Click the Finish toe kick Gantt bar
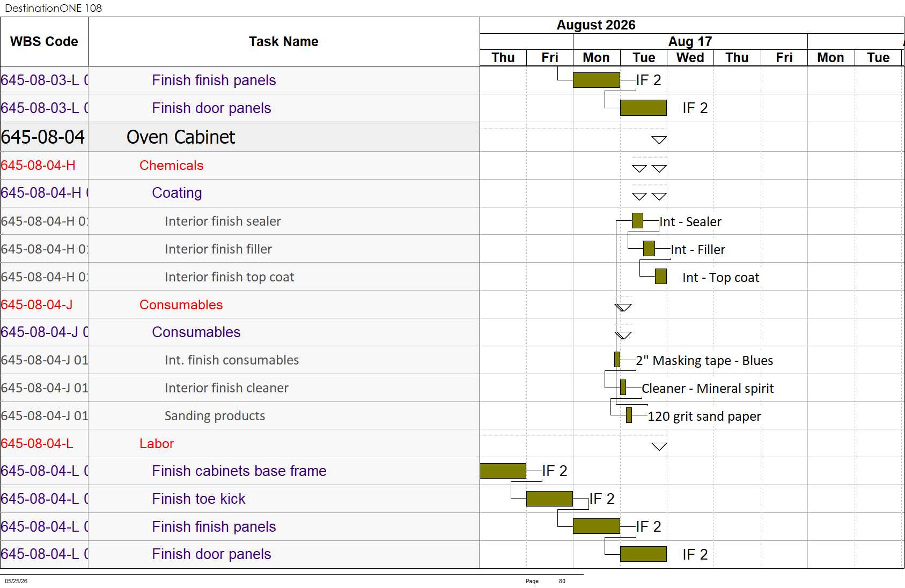 click(550, 498)
